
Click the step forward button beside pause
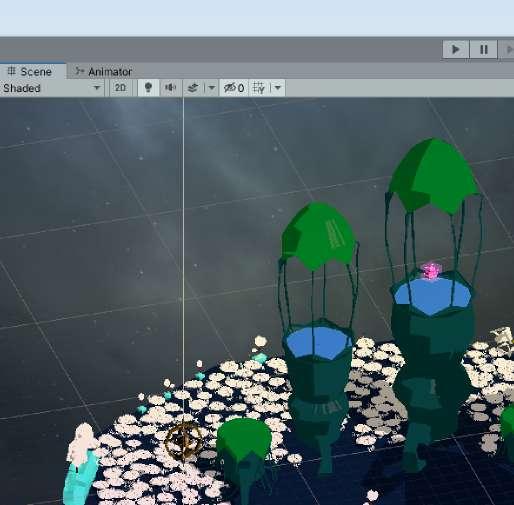click(507, 50)
